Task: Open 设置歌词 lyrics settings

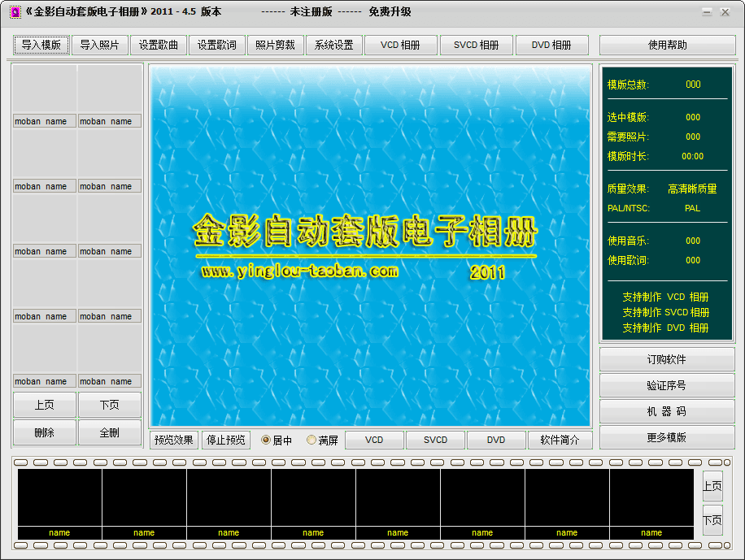Action: [216, 46]
